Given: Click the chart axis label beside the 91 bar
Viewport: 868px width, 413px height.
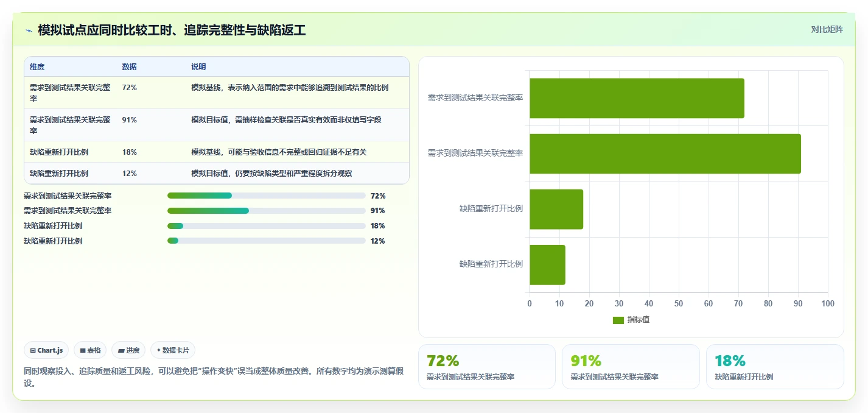Looking at the screenshot, I should click(475, 153).
